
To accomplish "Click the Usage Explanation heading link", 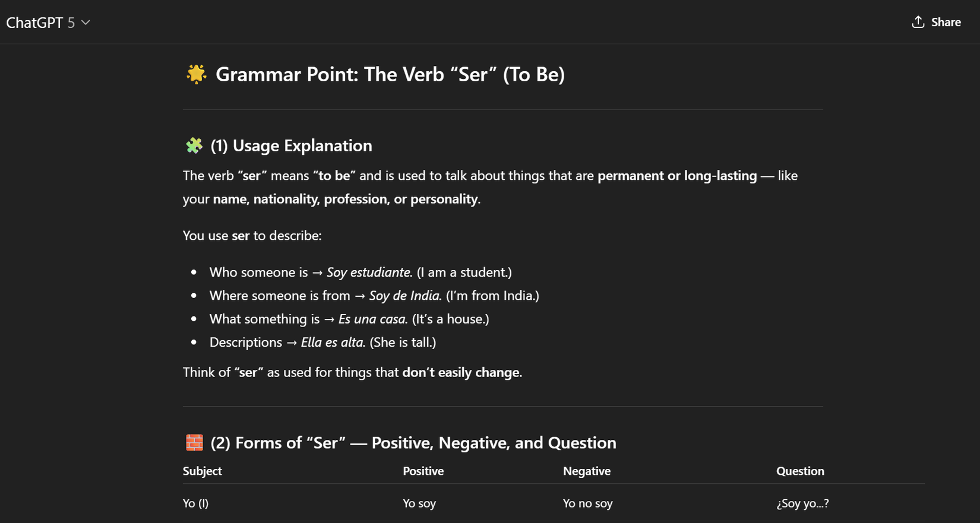I will click(291, 145).
